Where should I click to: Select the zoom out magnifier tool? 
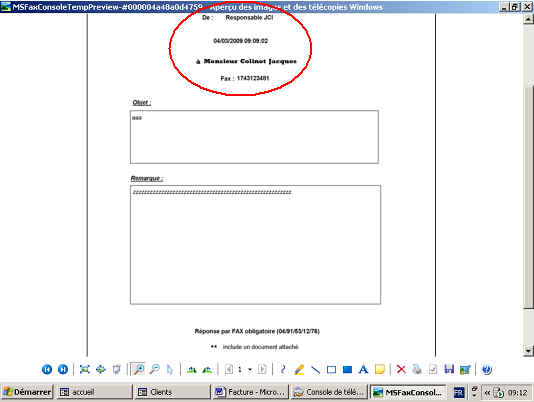coord(155,369)
